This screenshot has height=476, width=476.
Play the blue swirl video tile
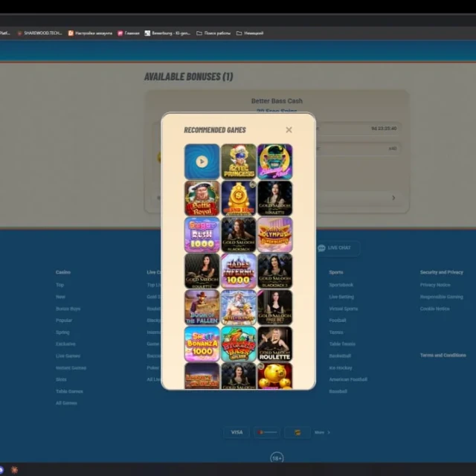[x=202, y=161]
